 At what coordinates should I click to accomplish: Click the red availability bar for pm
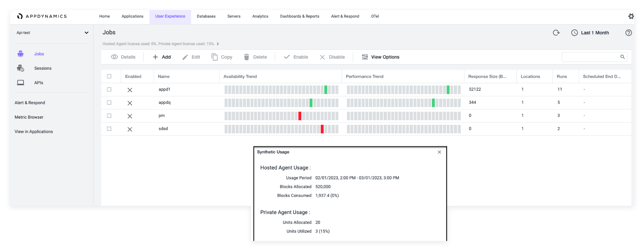300,116
